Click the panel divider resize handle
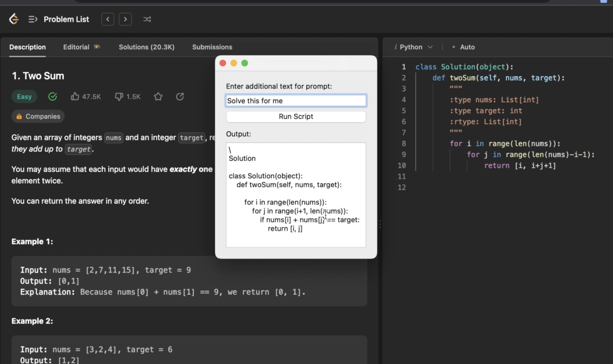The image size is (613, 364). coord(380,224)
